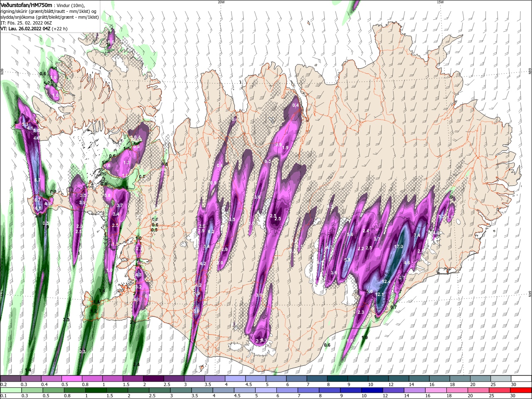532x399 pixels.
Task: Click the 6.2 precipitation value on map
Action: (x=211, y=232)
